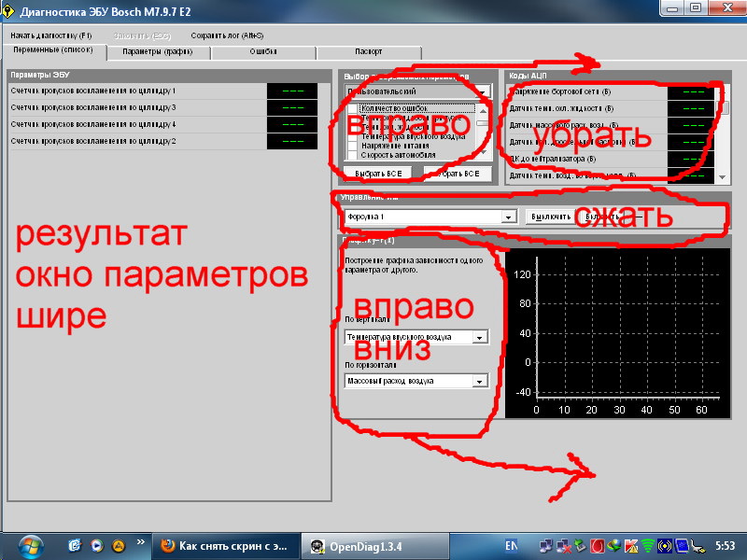This screenshot has height=560, width=747.
Task: Click inside the black graph plot area
Action: (x=617, y=333)
